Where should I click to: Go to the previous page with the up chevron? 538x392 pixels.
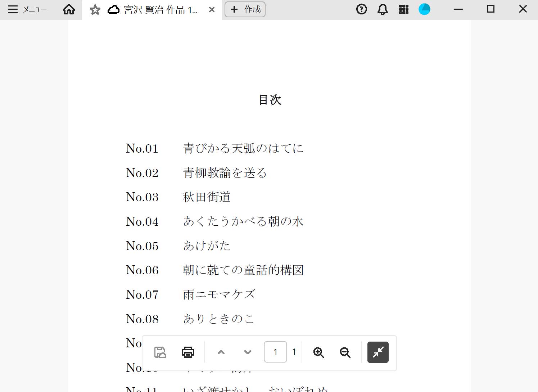(221, 352)
